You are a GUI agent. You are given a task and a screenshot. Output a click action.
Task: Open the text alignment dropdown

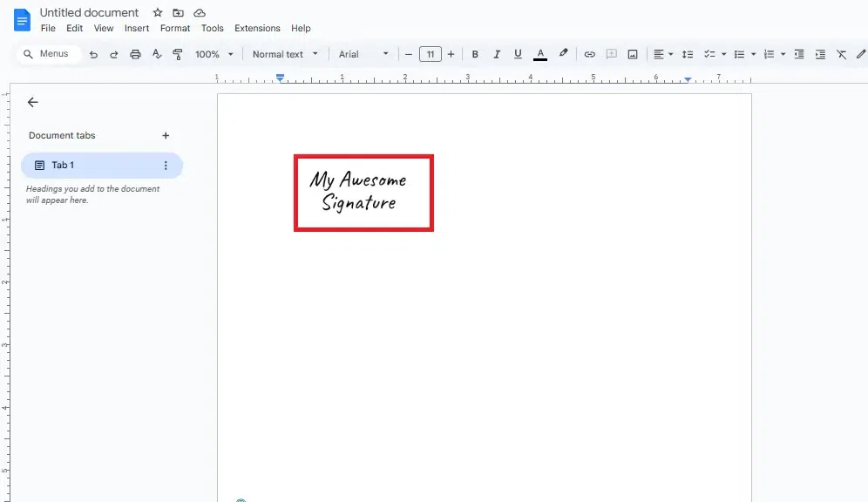coord(662,54)
